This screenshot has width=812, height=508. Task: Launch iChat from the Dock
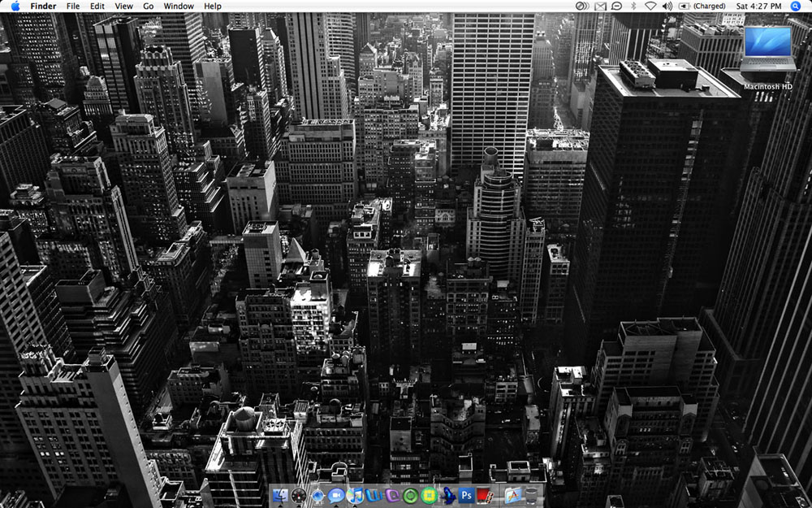pyautogui.click(x=336, y=496)
